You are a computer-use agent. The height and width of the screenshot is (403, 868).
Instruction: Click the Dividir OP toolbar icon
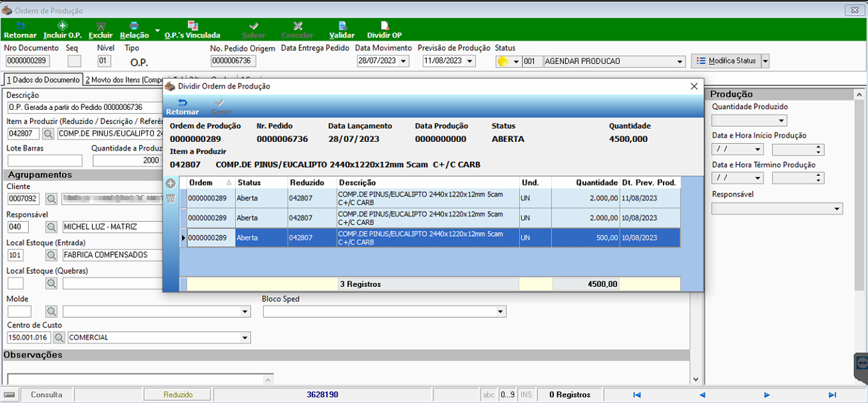pyautogui.click(x=384, y=26)
